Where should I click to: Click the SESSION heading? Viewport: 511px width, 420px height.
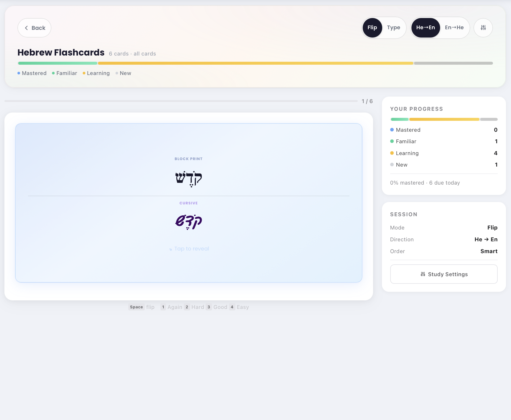pyautogui.click(x=403, y=214)
